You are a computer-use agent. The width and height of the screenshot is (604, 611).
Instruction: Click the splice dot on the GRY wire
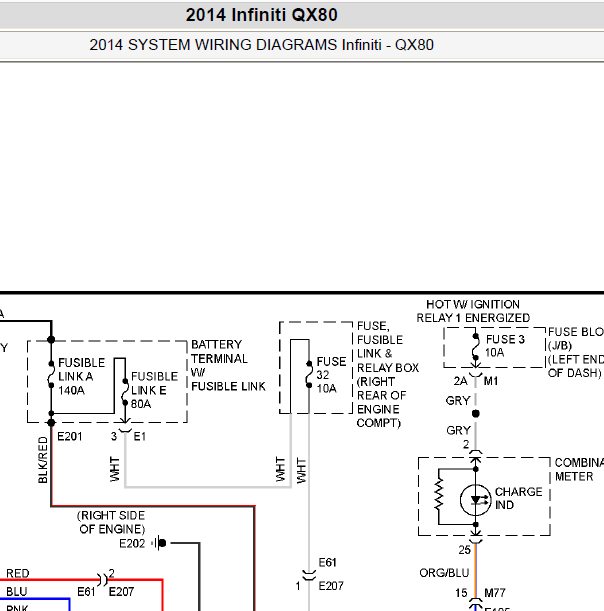pos(475,413)
